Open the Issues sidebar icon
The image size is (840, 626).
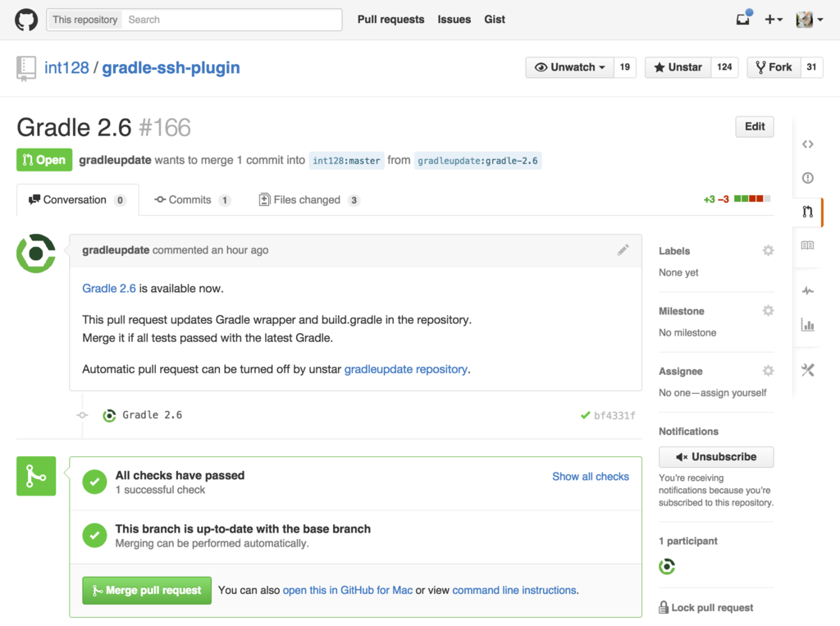(808, 178)
